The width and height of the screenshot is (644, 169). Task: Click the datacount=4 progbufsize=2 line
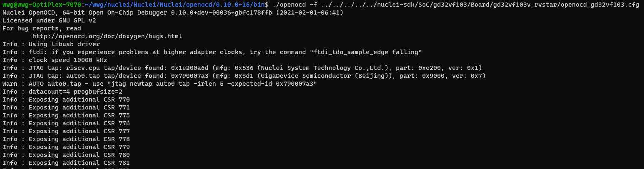point(62,92)
